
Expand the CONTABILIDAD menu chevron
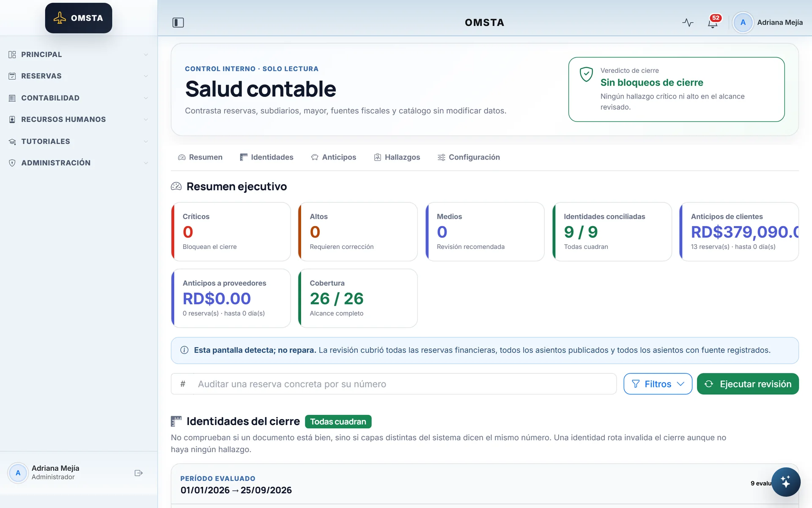coord(146,98)
